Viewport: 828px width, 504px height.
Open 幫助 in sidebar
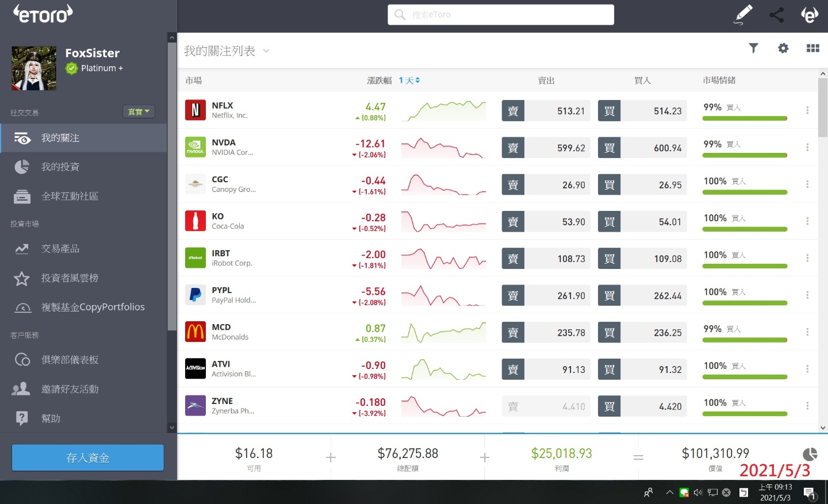[x=84, y=418]
